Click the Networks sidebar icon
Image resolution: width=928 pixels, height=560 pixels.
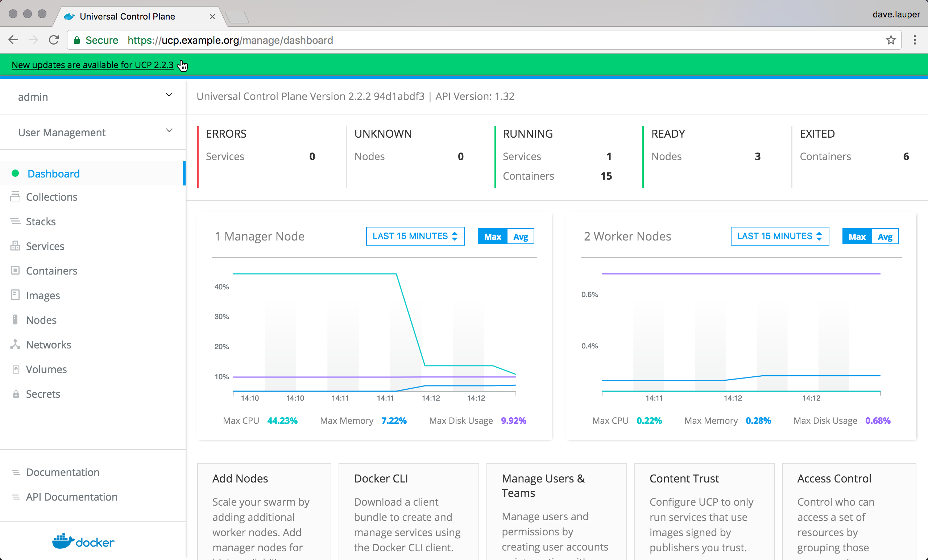click(15, 344)
